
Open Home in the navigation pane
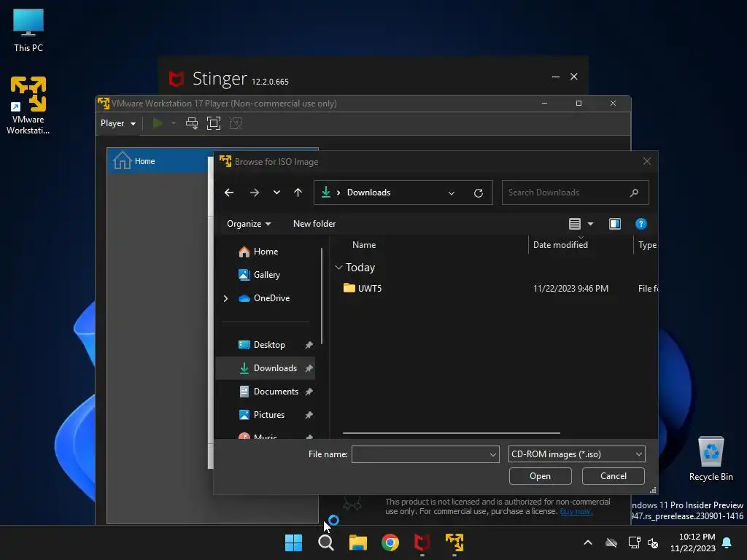(x=266, y=252)
